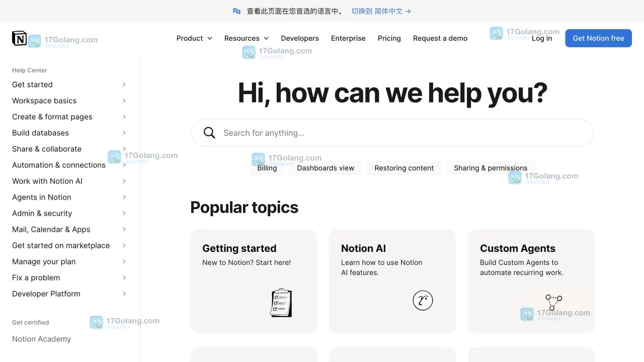This screenshot has width=644, height=362.
Task: Click Get Notion free button
Action: 598,38
